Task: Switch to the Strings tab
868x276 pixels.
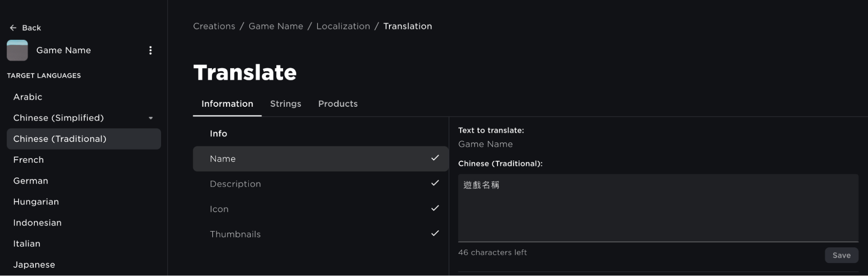Action: 285,104
